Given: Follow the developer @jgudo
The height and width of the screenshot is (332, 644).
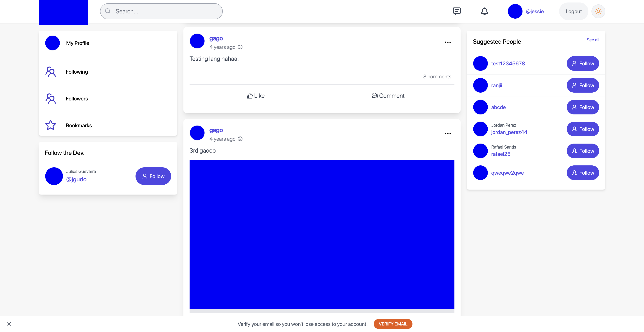Looking at the screenshot, I should tap(153, 176).
